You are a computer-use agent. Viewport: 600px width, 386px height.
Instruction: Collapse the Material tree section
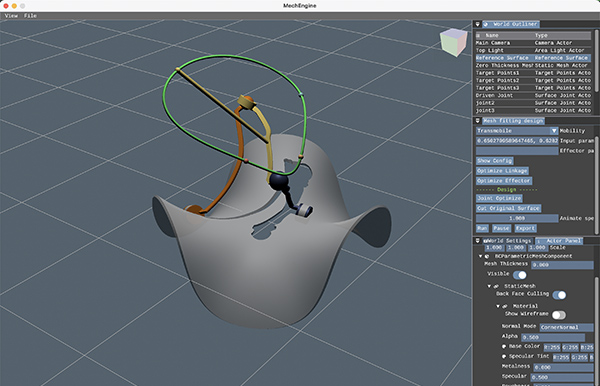(498, 306)
